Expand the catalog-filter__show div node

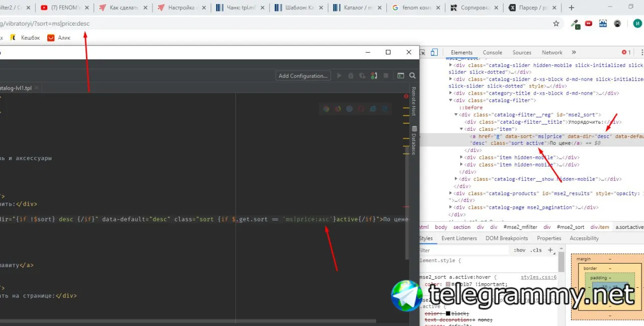pos(456,179)
